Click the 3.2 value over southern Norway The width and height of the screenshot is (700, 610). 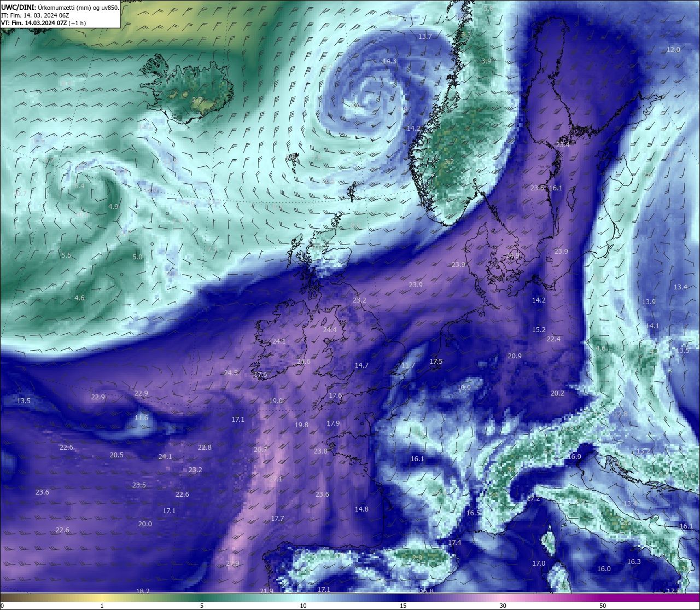449,162
